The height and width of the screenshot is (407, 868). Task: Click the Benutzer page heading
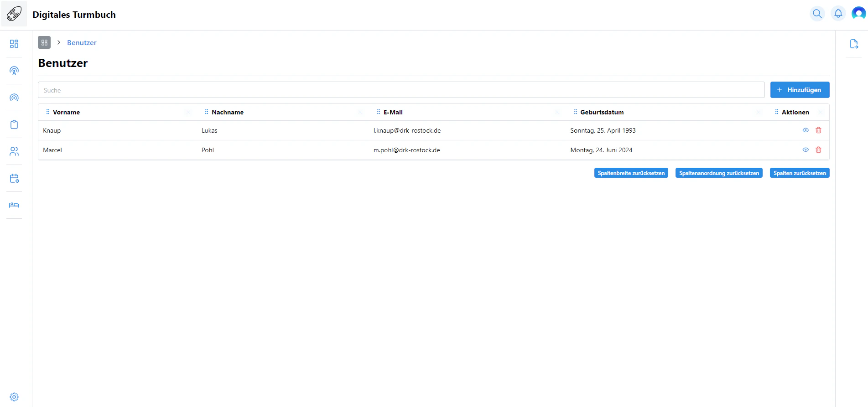click(62, 63)
